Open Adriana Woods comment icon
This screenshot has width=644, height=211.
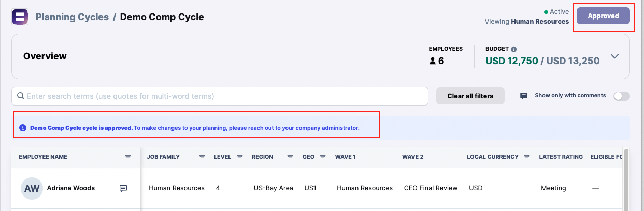(123, 188)
